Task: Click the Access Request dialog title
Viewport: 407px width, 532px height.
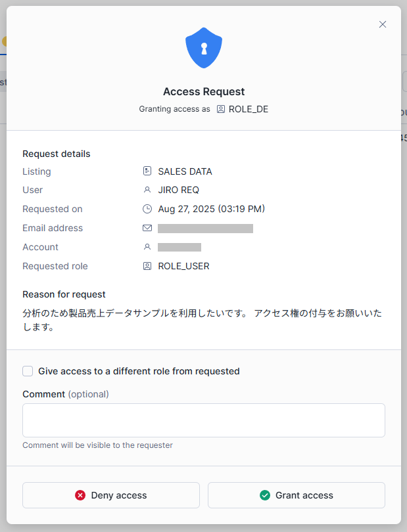Action: click(204, 92)
